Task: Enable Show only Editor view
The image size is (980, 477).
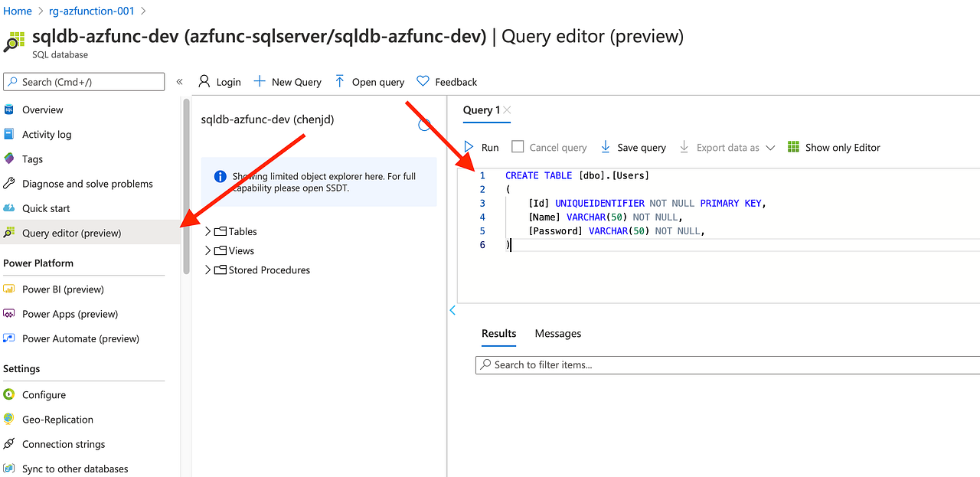Action: pyautogui.click(x=834, y=147)
